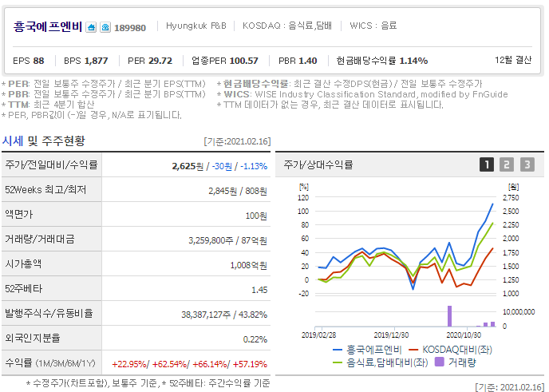Select the 3,259,800주 / 87억원 value
549x392 pixels.
pos(227,240)
